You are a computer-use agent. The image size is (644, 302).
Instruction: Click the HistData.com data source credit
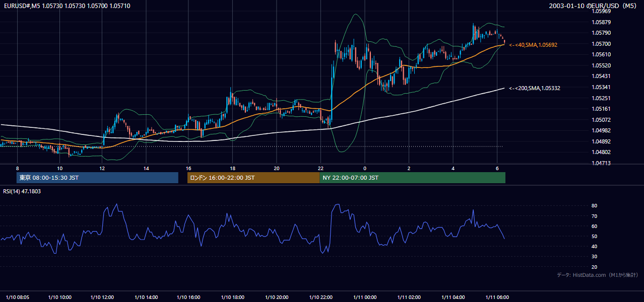597,275
